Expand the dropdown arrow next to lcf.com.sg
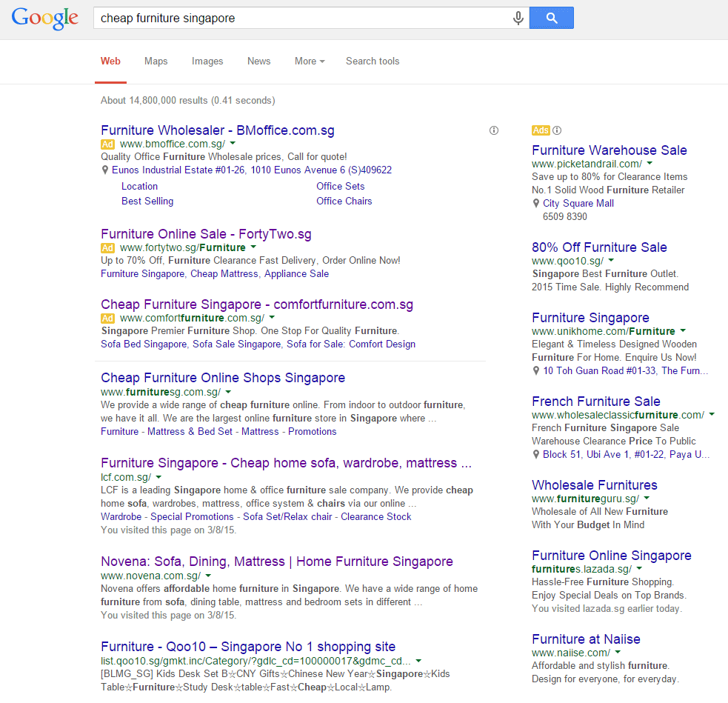728x703 pixels. (158, 477)
